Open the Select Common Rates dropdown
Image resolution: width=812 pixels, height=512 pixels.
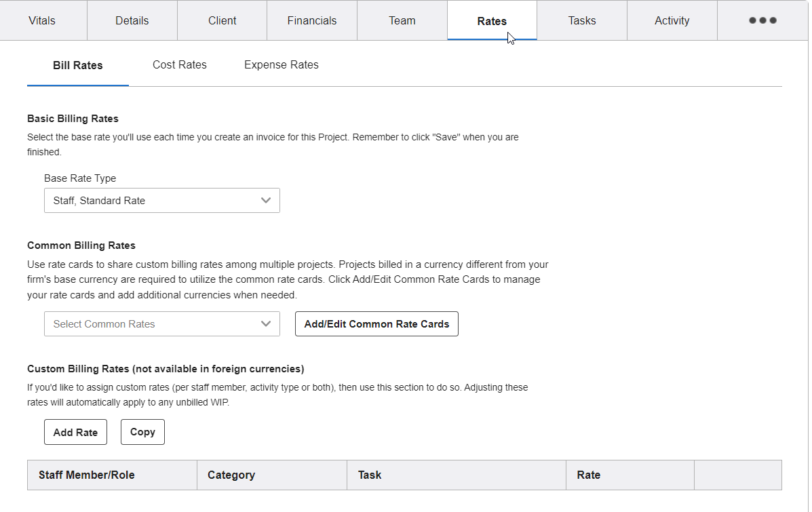click(161, 323)
